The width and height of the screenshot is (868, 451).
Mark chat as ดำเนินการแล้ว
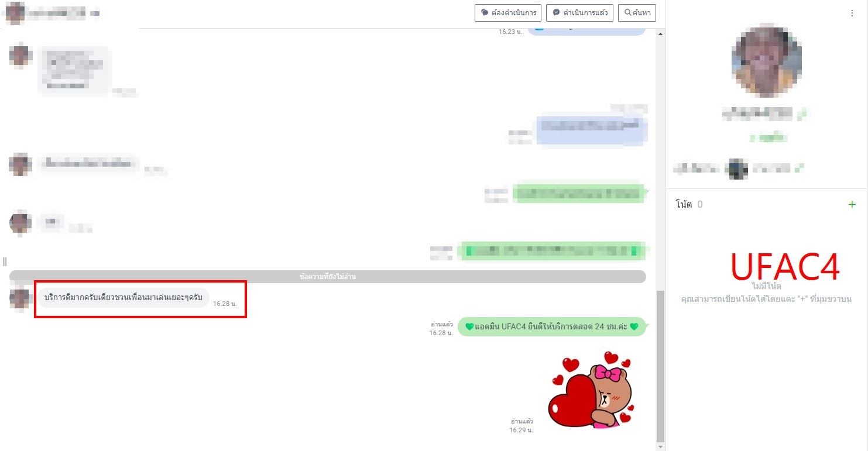tap(579, 13)
